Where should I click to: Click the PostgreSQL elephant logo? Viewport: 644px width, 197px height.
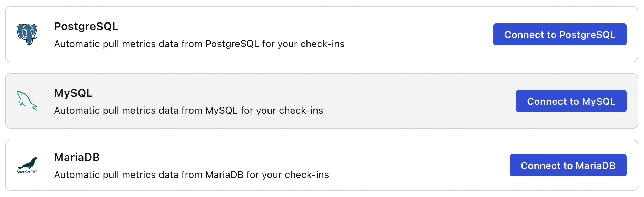coord(27,34)
